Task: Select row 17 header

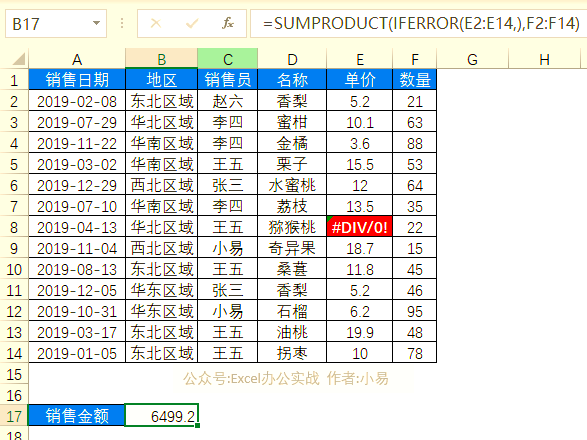Action: click(14, 415)
